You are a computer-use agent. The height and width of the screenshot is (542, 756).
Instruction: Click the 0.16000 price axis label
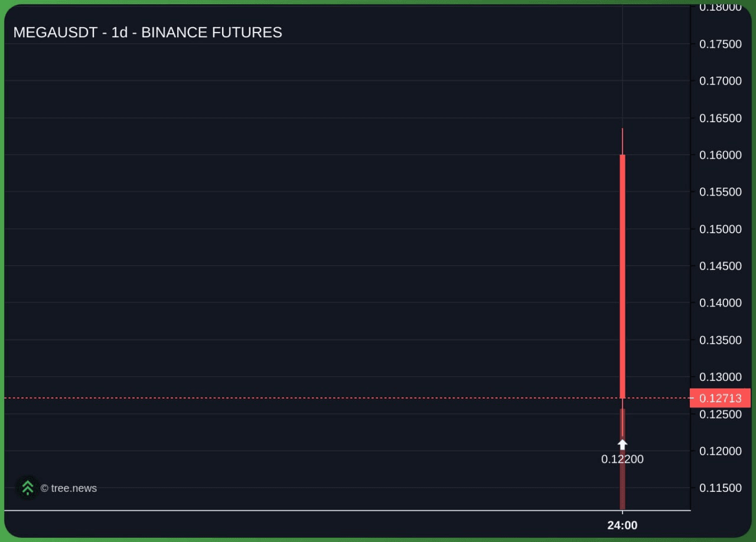coord(720,155)
